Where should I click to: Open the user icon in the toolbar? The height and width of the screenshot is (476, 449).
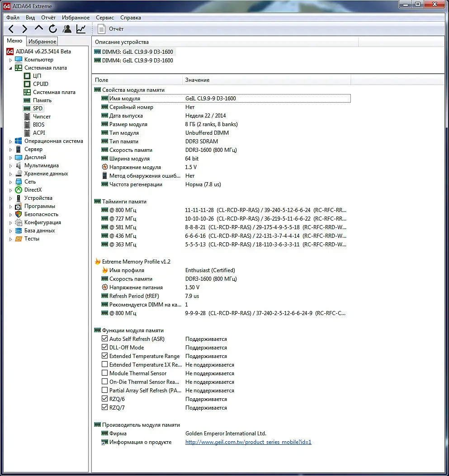click(x=67, y=29)
